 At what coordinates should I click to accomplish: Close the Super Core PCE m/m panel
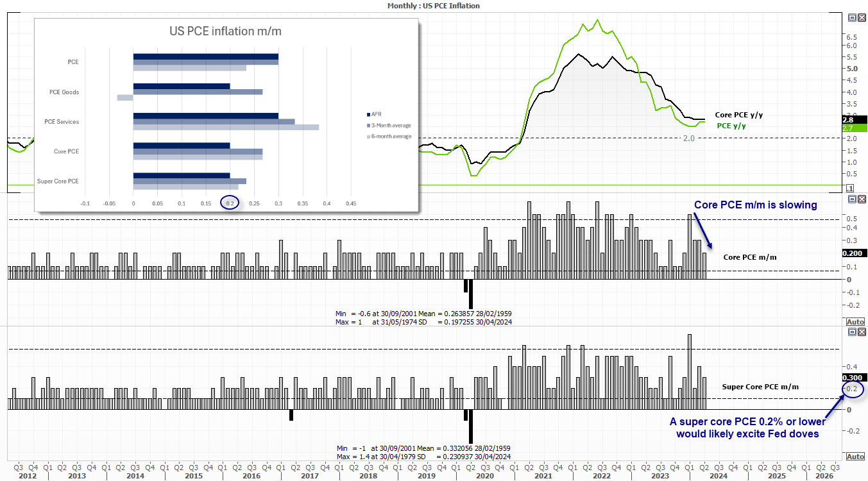(x=860, y=332)
